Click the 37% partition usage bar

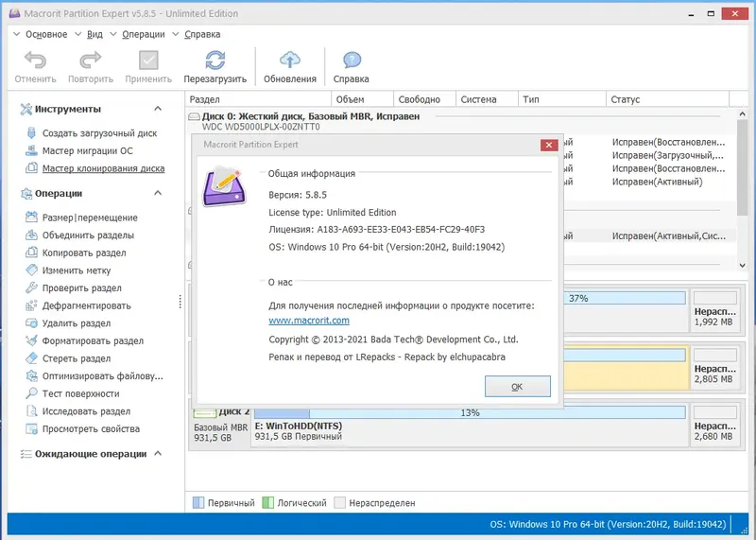(x=625, y=298)
